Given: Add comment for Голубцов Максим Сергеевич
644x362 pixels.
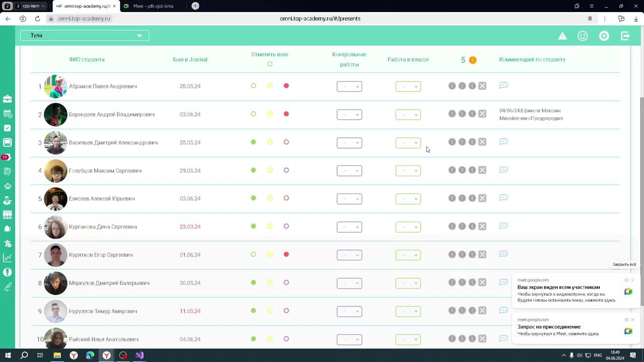Looking at the screenshot, I should 503,170.
